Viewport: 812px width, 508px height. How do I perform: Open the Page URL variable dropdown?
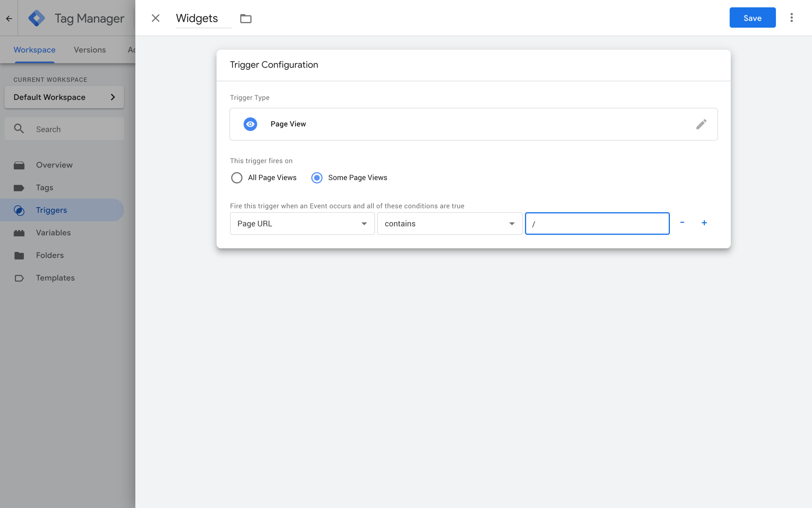tap(302, 223)
